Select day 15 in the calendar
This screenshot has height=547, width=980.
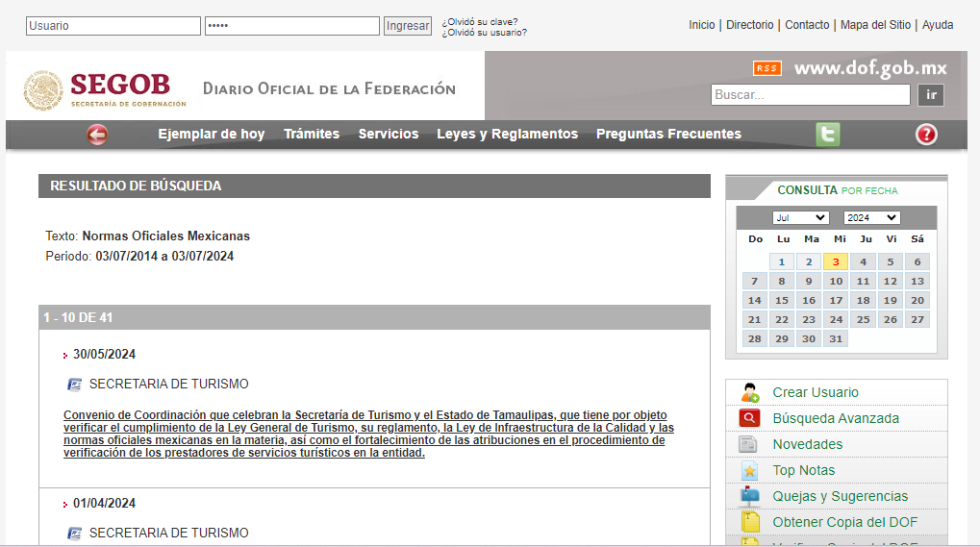(781, 300)
